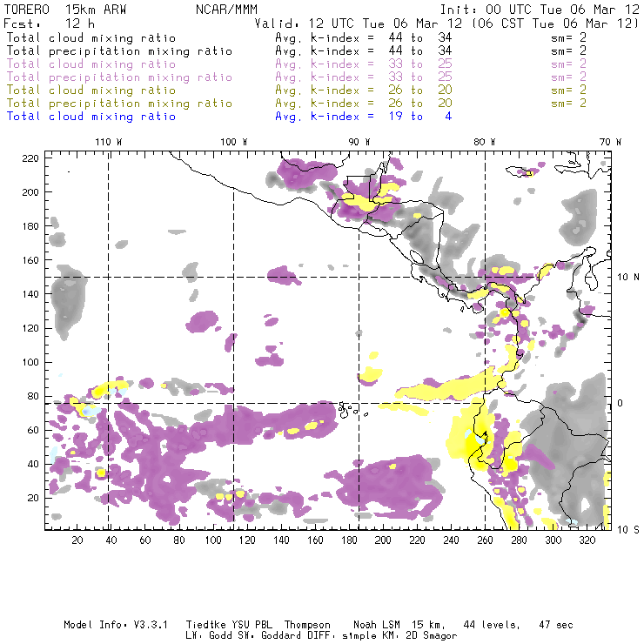Click the '2D Smagor' text
The height and width of the screenshot is (644, 644).
coord(432,636)
